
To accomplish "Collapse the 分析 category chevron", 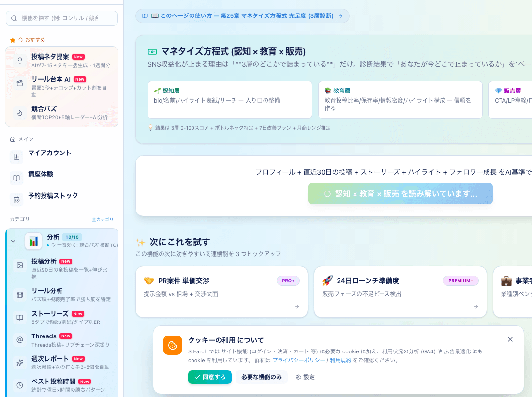I will pos(13,241).
